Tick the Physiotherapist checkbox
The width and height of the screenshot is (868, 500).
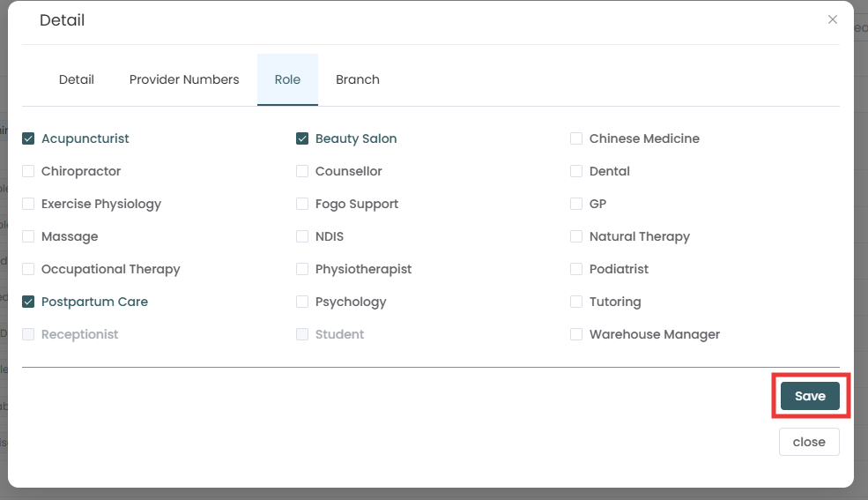click(x=302, y=269)
